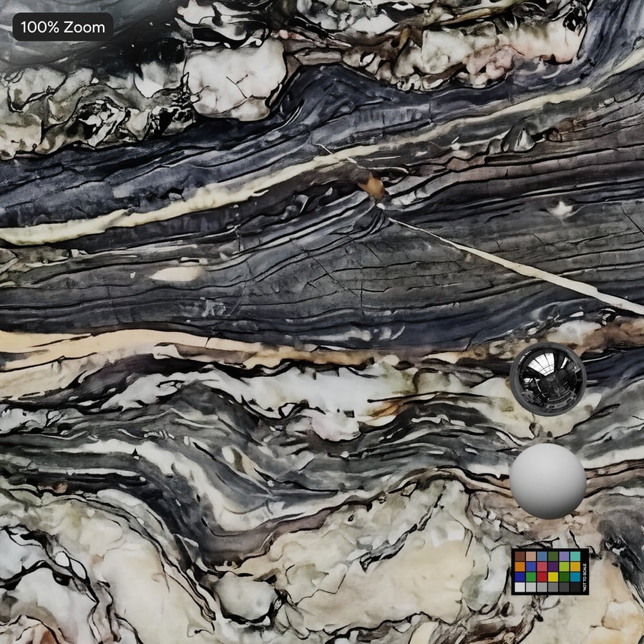Click the chrome reflective sphere
644x644 pixels.
(x=547, y=379)
